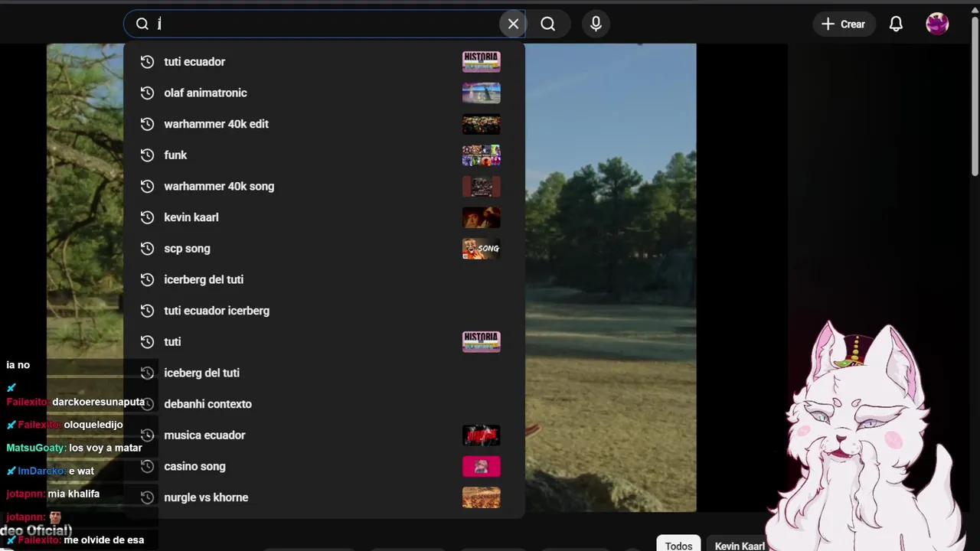
Task: Select the 'Todos' filter chip
Action: pyautogui.click(x=678, y=546)
